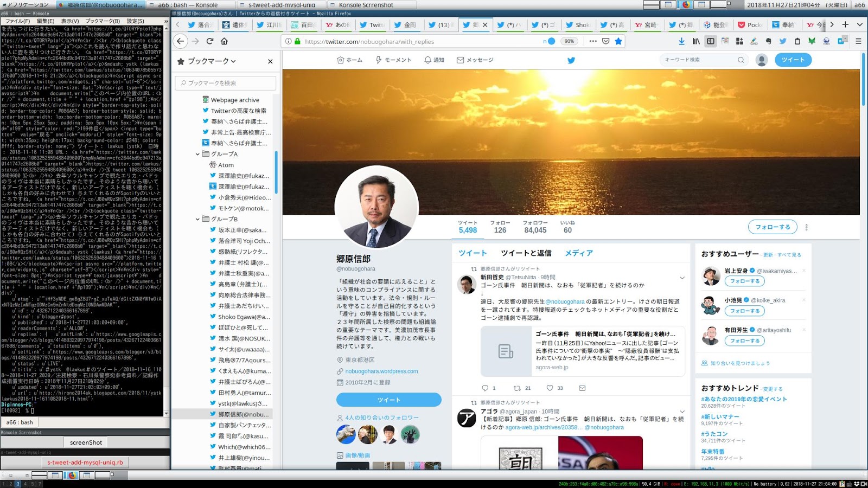Collapse the グループB bookmark folder
Image resolution: width=868 pixels, height=488 pixels.
[x=198, y=219]
